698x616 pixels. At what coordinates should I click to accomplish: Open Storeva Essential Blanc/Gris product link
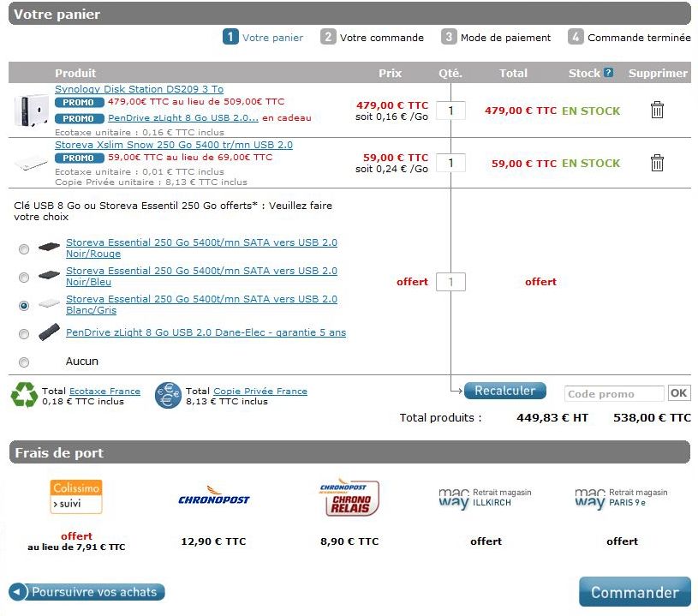click(201, 305)
